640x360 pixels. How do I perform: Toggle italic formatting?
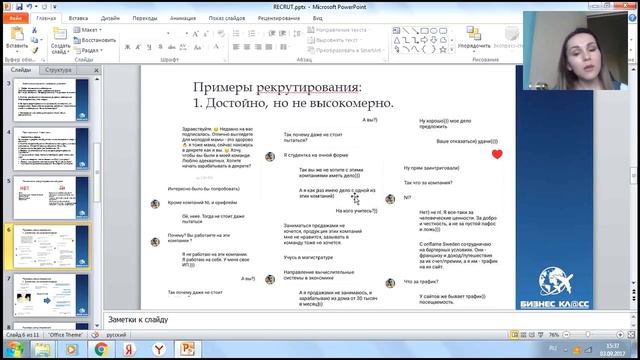tap(138, 47)
